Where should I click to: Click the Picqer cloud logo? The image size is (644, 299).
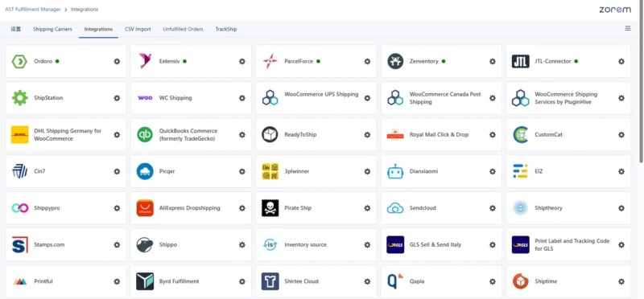pos(145,171)
